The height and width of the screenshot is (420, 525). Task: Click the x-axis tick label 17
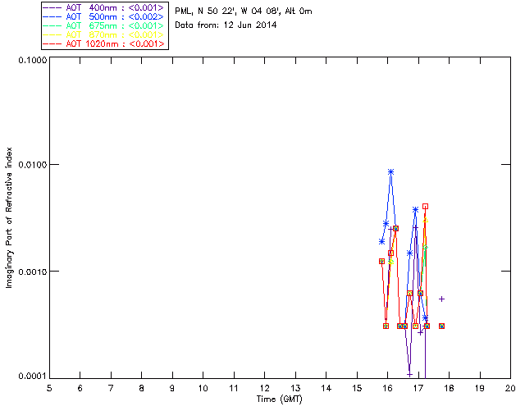[418, 388]
